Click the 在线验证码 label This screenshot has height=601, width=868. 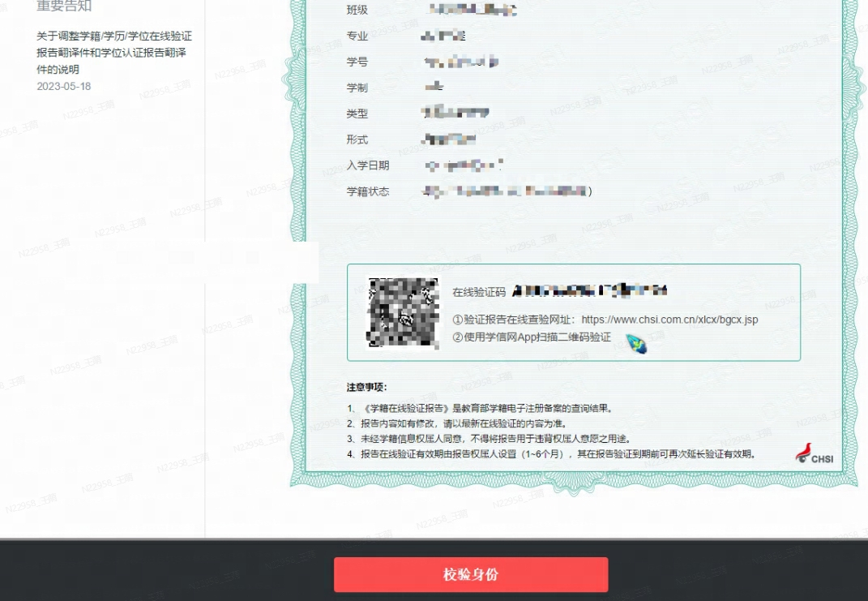click(479, 292)
